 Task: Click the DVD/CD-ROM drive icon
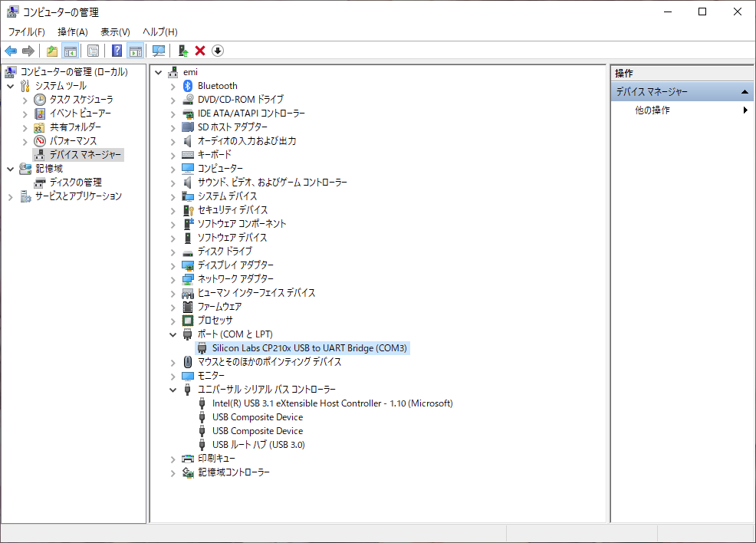[188, 100]
